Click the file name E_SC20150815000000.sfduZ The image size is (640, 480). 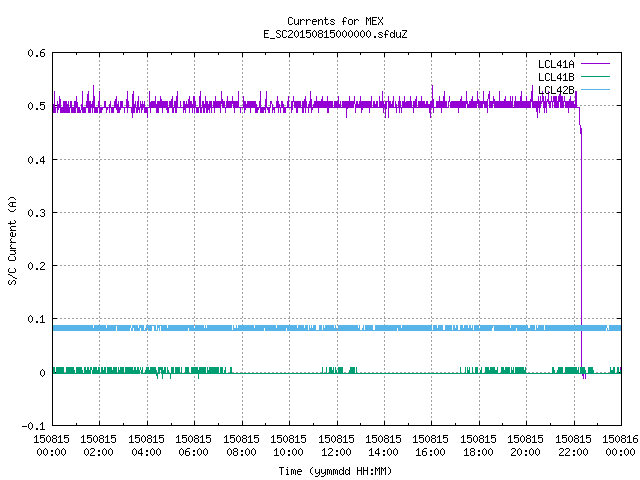point(335,34)
